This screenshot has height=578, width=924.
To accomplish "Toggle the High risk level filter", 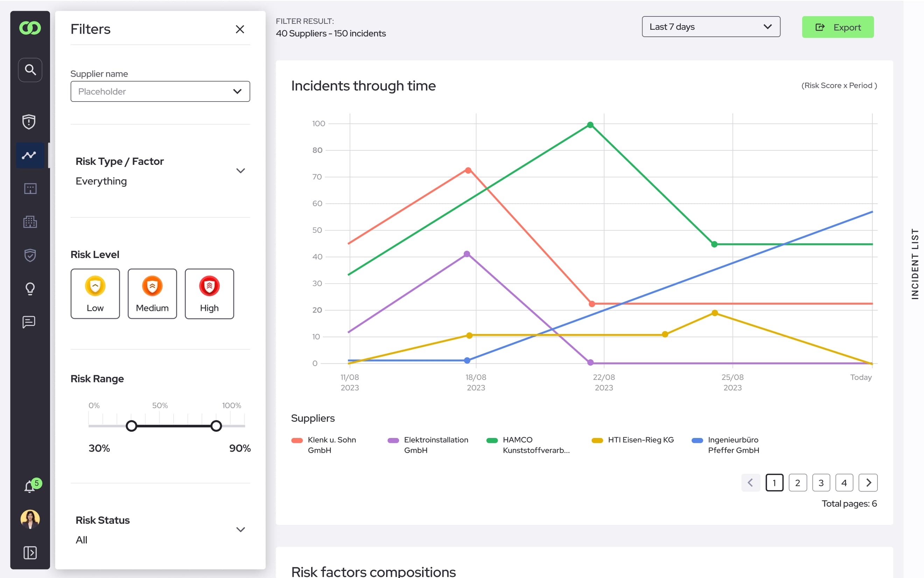I will [x=208, y=294].
